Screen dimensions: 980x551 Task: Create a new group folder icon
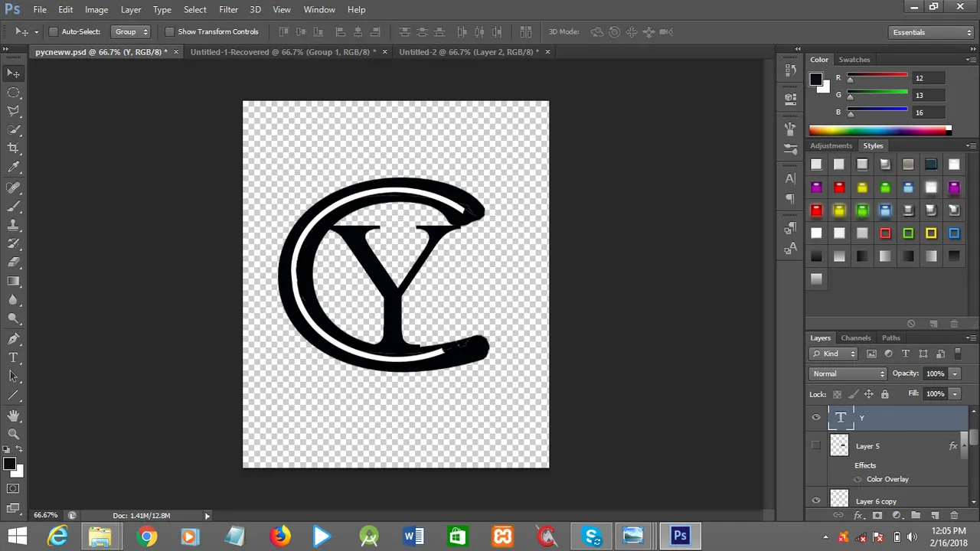[915, 515]
